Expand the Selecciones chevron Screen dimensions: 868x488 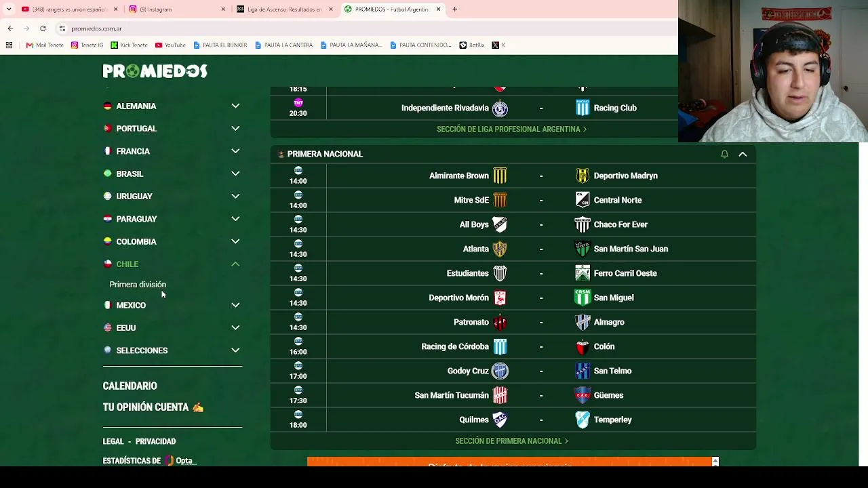(x=235, y=350)
